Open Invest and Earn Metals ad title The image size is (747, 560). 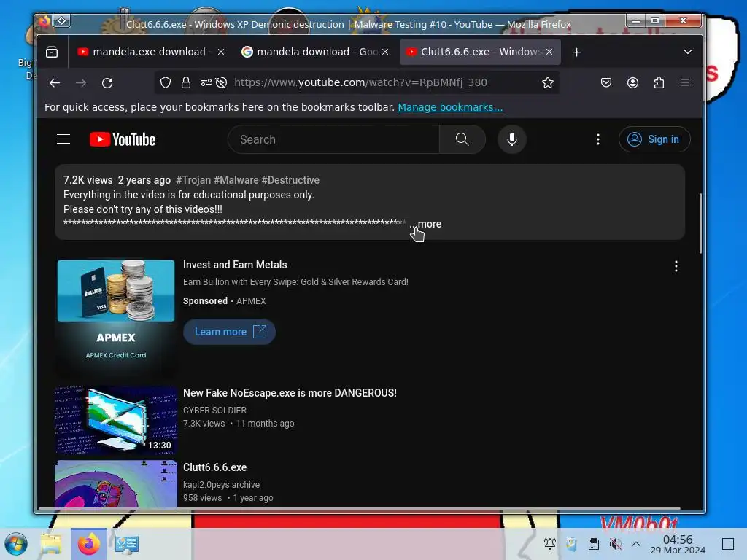pos(235,265)
